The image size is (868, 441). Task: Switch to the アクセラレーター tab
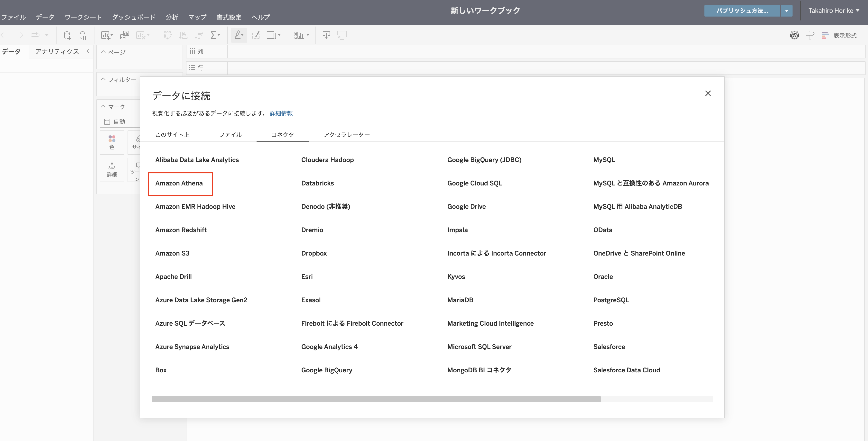[x=346, y=135]
